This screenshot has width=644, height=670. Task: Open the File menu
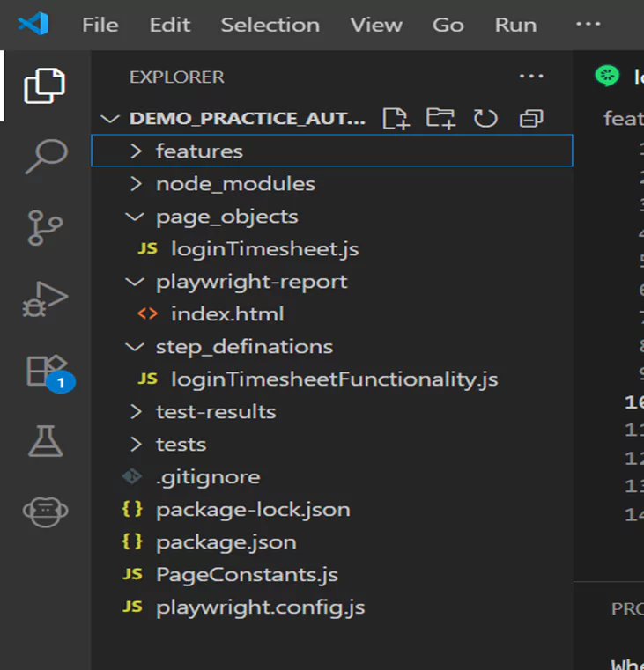tap(100, 25)
